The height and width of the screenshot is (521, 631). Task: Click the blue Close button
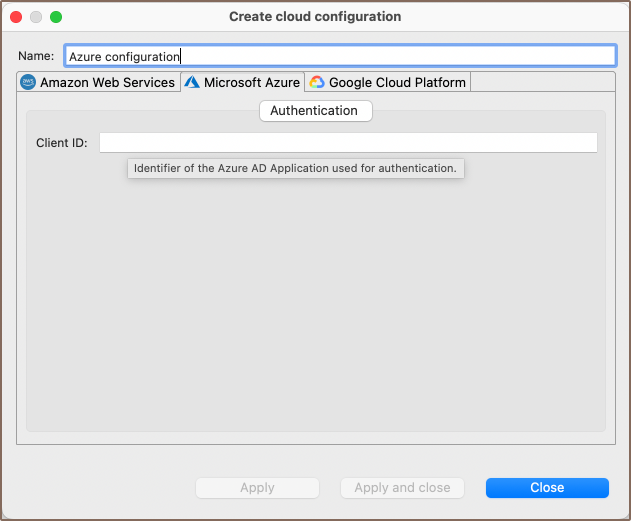tap(547, 488)
